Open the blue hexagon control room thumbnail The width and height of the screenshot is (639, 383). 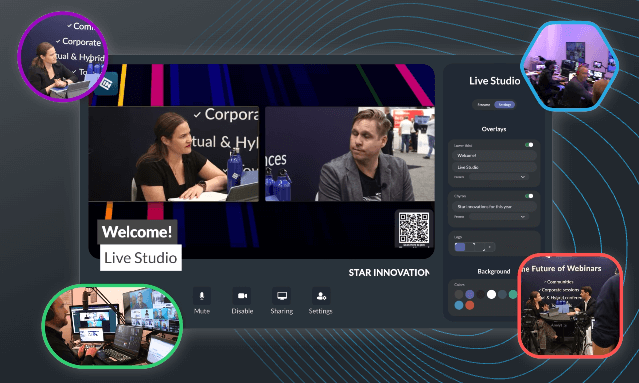569,66
